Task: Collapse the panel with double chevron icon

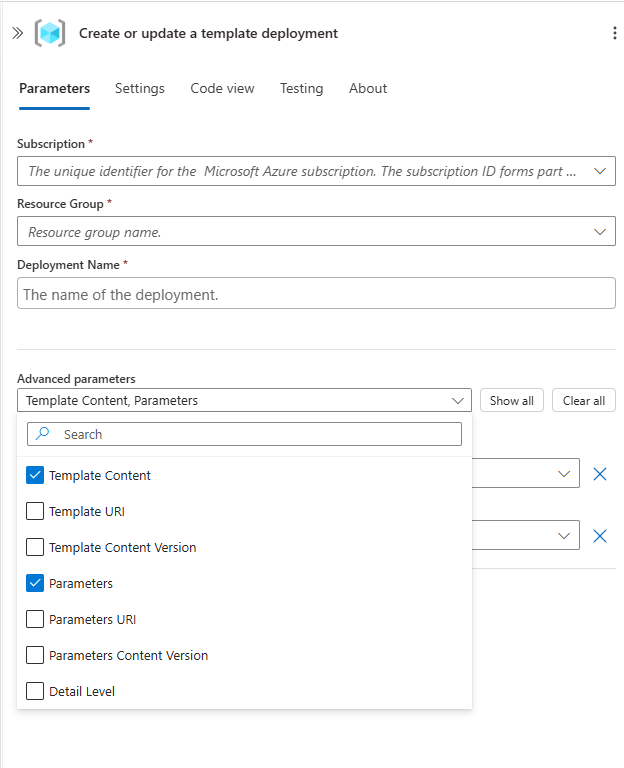Action: pyautogui.click(x=18, y=33)
